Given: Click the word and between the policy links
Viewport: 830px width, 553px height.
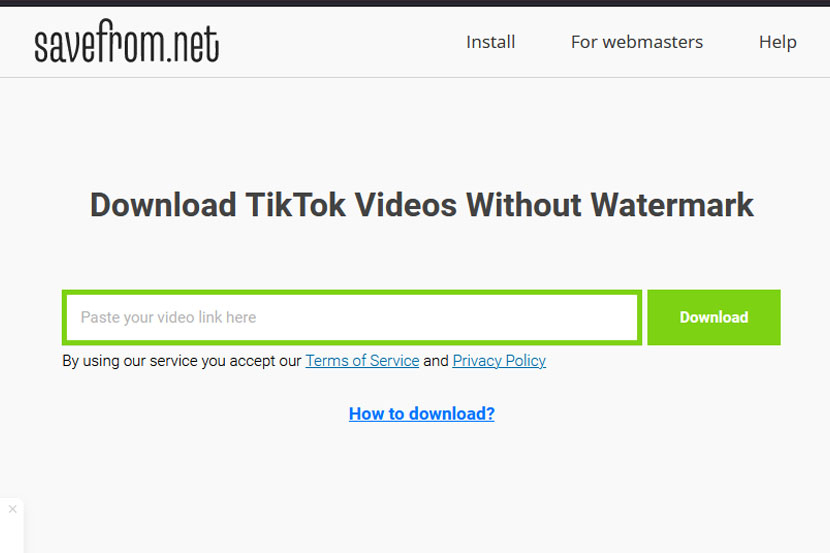Looking at the screenshot, I should point(436,361).
